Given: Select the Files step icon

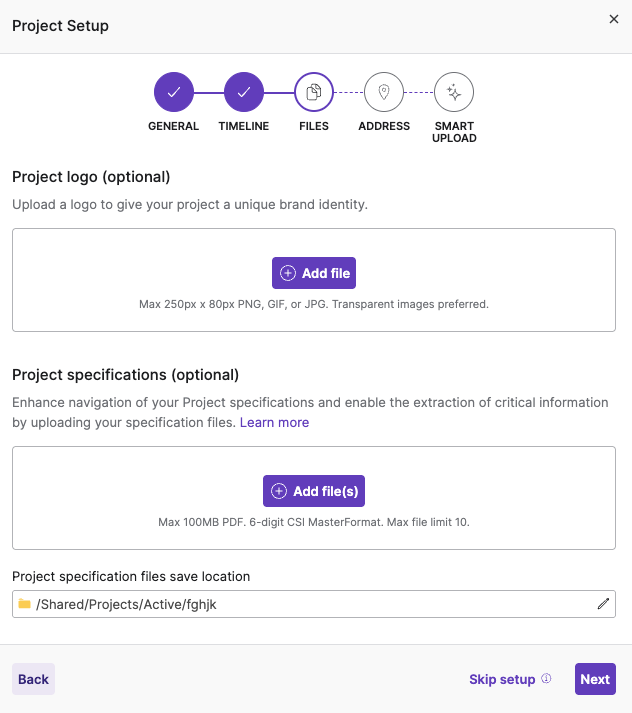Looking at the screenshot, I should pyautogui.click(x=314, y=92).
